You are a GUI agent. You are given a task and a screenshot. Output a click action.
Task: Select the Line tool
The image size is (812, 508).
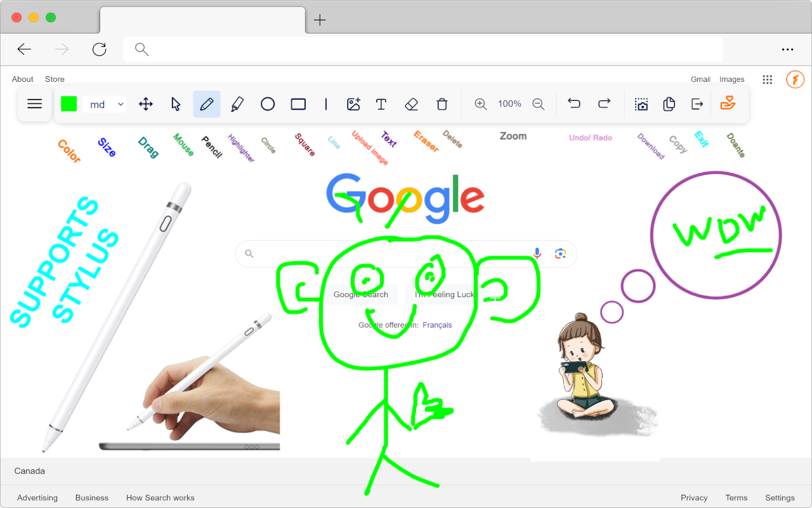(x=326, y=104)
